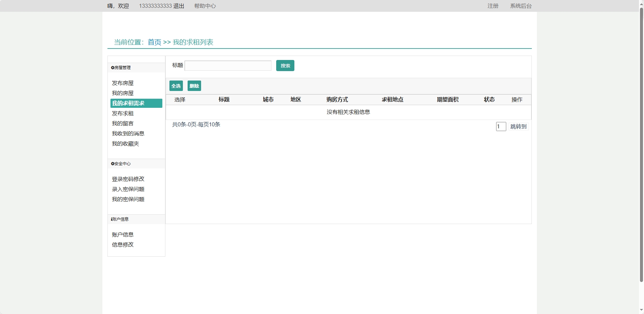Select 我的求租需求 sidebar item
Screen dimensions: 644x314
pos(128,103)
